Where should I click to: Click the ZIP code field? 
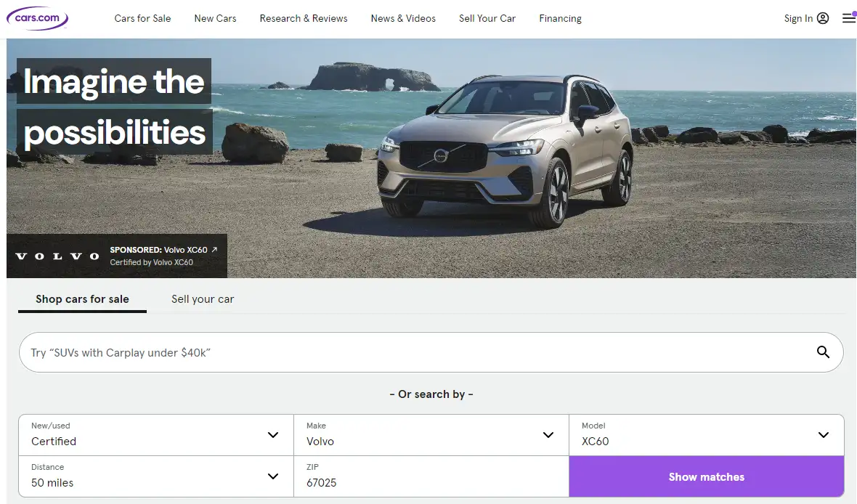(x=431, y=476)
